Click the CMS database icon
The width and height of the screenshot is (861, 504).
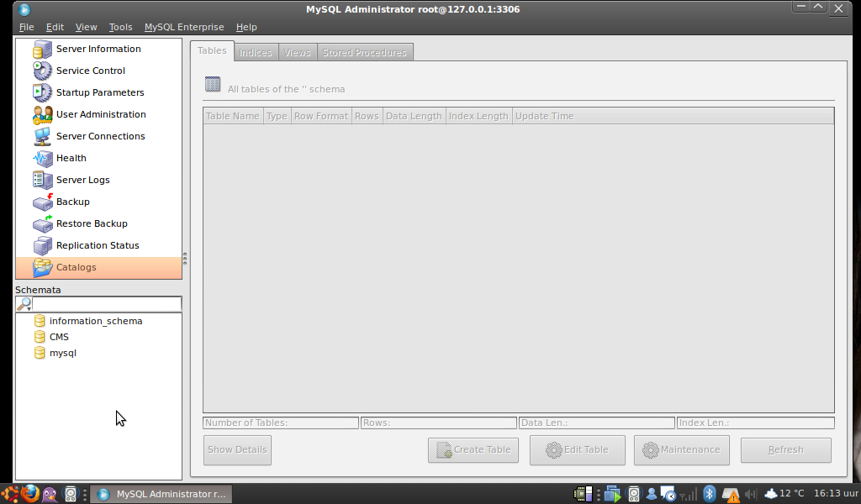(40, 337)
